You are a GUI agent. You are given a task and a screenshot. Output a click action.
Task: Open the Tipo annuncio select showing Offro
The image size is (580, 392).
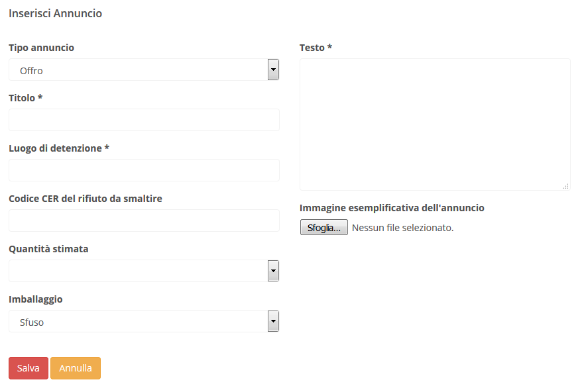click(x=137, y=70)
